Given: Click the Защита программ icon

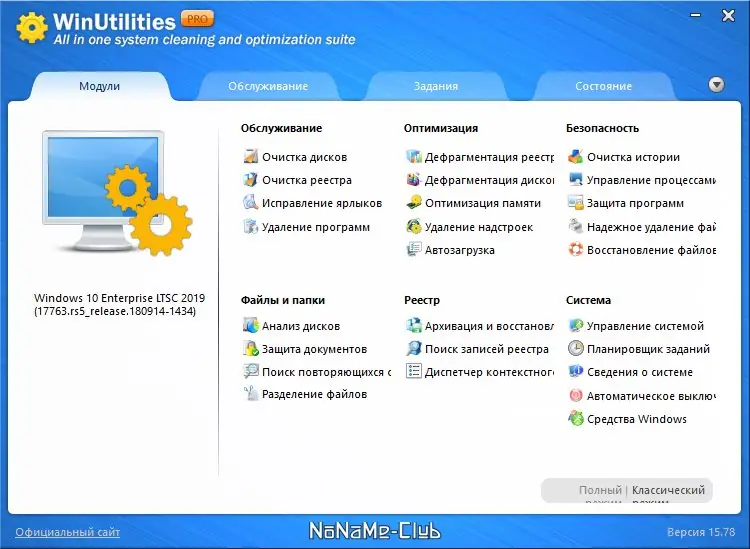Looking at the screenshot, I should (x=575, y=202).
